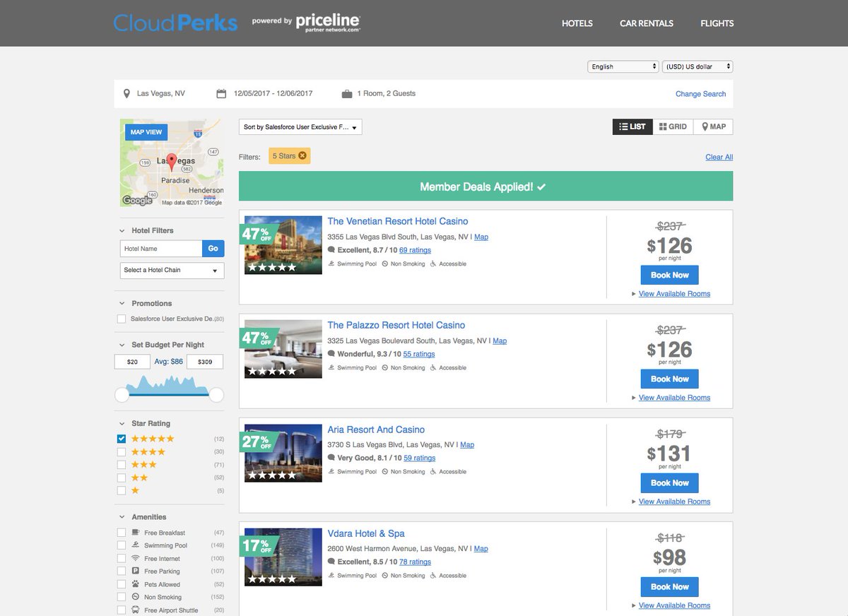Open the Sort by Salesforce User Exclusive dropdown
Image resolution: width=848 pixels, height=616 pixels.
300,127
